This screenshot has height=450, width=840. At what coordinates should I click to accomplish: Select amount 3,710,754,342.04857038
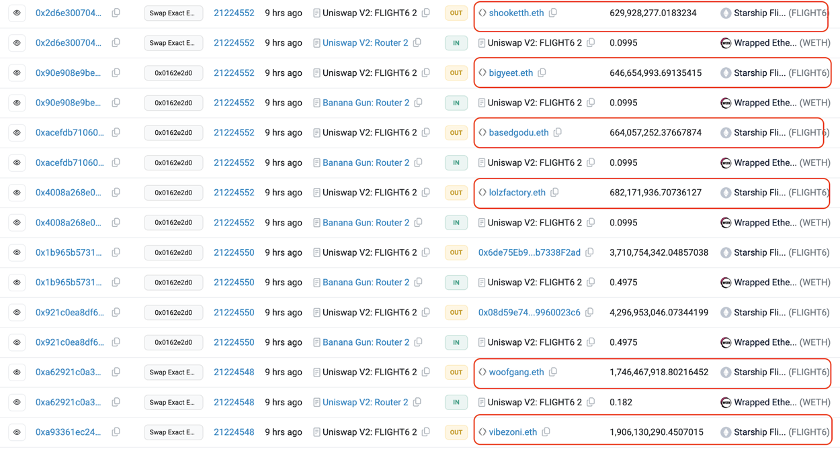[659, 252]
